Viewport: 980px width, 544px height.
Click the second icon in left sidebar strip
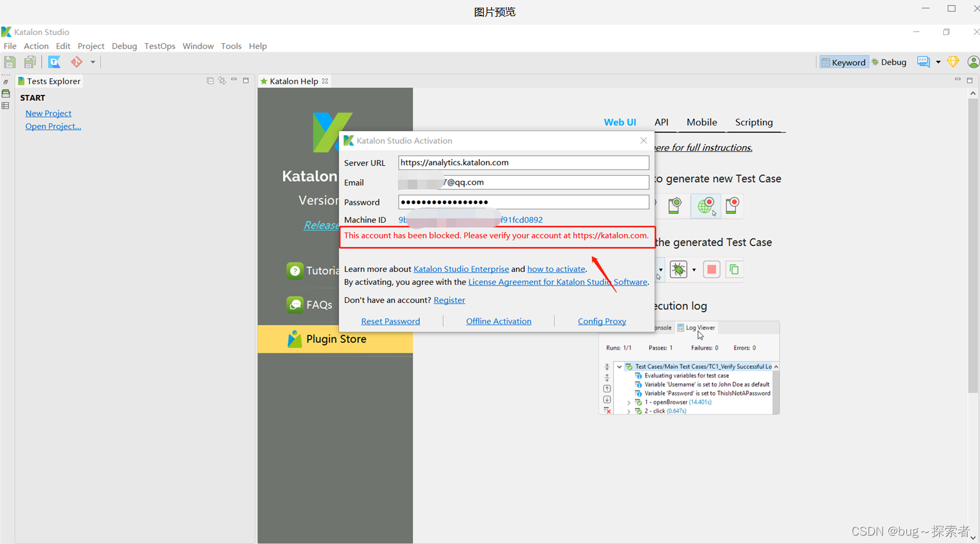6,94
